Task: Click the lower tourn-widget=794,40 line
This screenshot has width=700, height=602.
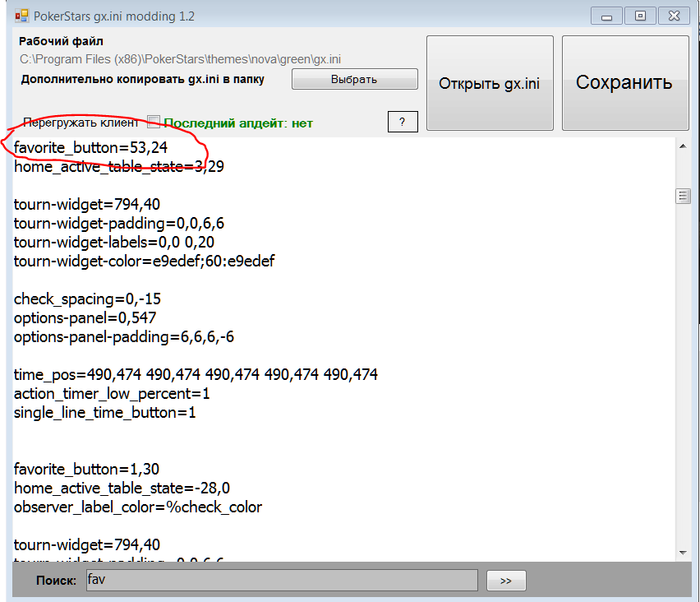Action: coord(87,545)
